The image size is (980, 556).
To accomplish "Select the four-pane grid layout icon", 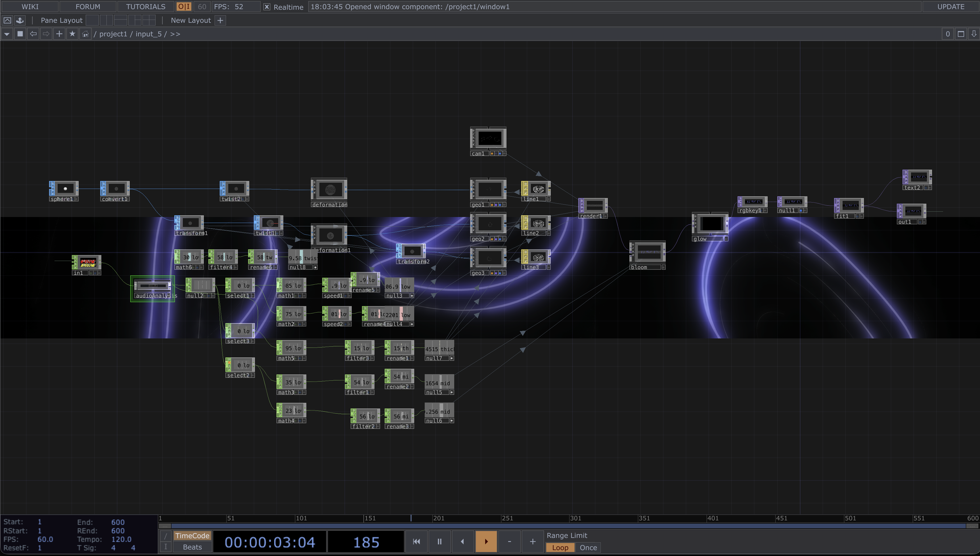I will tap(149, 20).
